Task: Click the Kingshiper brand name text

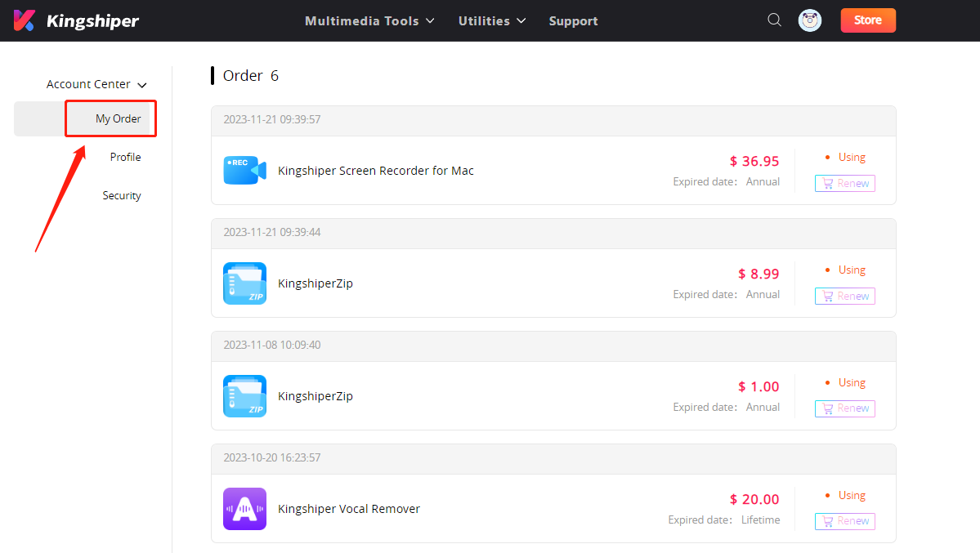Action: click(92, 21)
